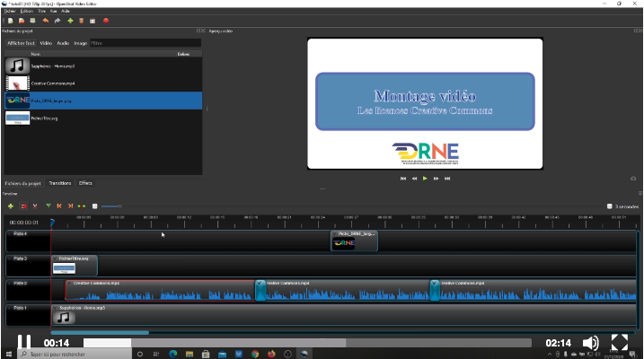Switch to the Transitions tab
The width and height of the screenshot is (644, 359).
[x=60, y=183]
